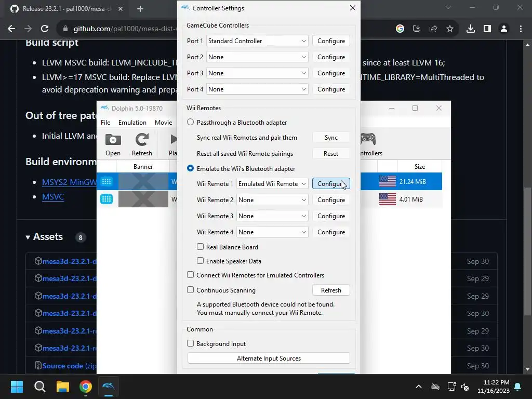The height and width of the screenshot is (399, 532).
Task: Enable Real Balance Board checkbox
Action: tap(200, 247)
